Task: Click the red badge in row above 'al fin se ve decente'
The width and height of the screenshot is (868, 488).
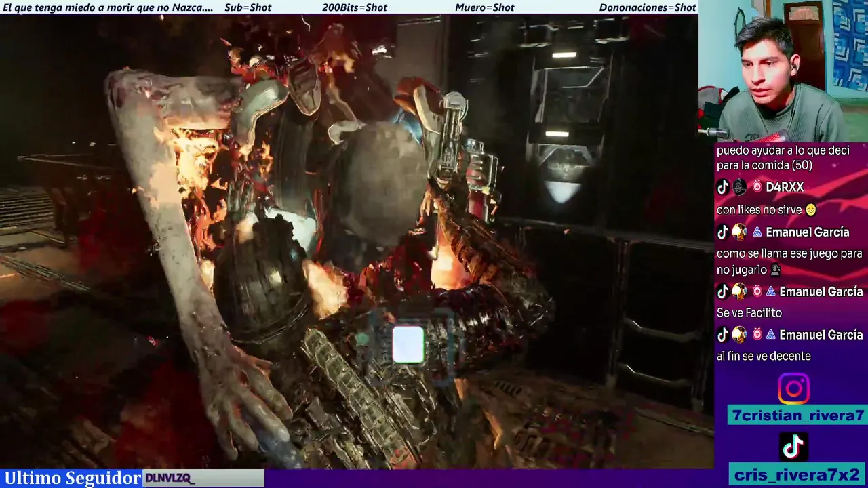Action: (757, 335)
